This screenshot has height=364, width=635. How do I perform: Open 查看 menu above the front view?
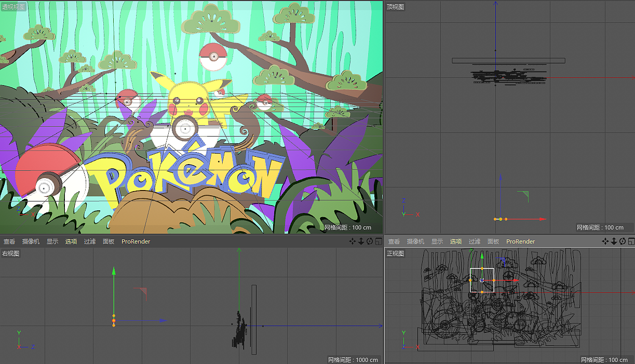click(x=394, y=241)
